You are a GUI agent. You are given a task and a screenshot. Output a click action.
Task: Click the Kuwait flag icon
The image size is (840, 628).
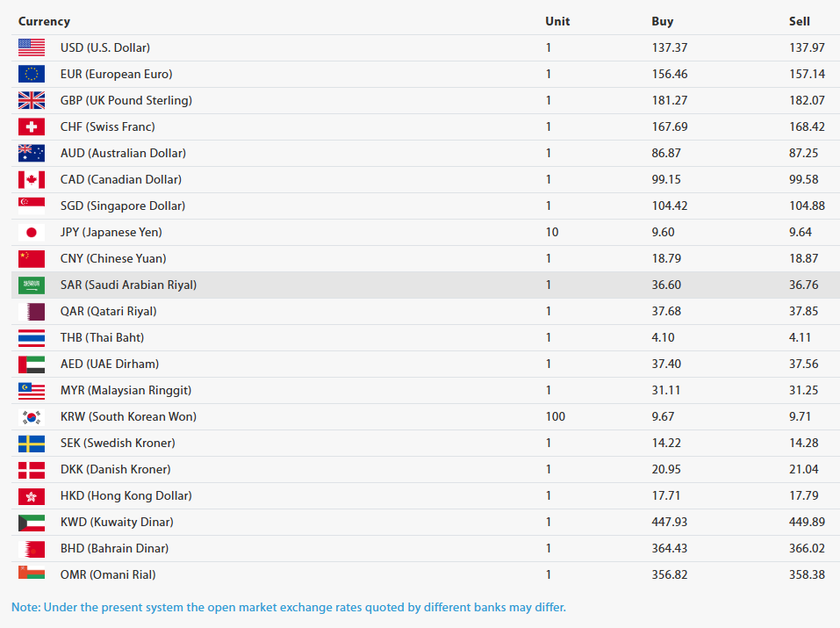pos(31,522)
